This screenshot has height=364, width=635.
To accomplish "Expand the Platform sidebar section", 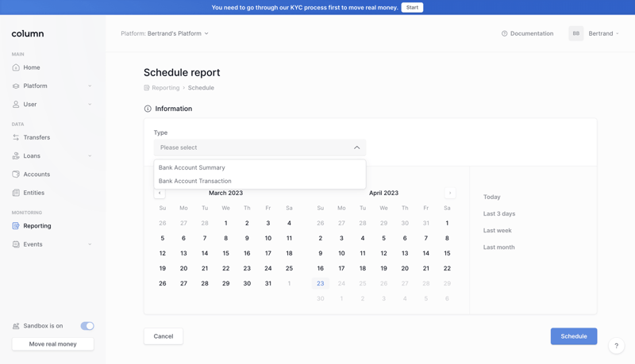I will tap(90, 86).
